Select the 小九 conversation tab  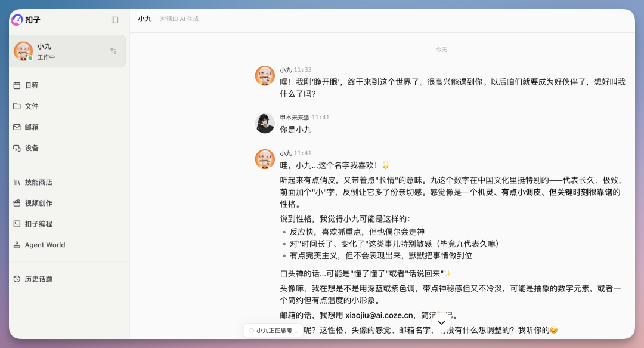[x=143, y=19]
